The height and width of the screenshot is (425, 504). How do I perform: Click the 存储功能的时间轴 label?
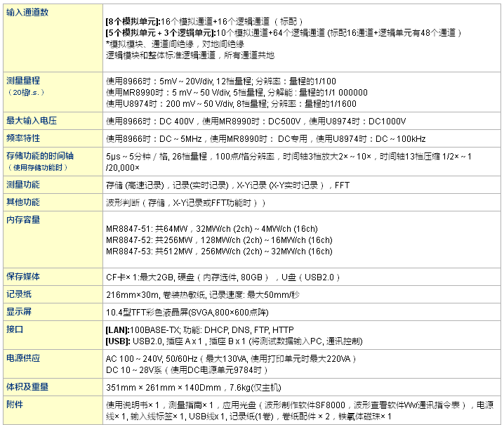tap(40, 156)
